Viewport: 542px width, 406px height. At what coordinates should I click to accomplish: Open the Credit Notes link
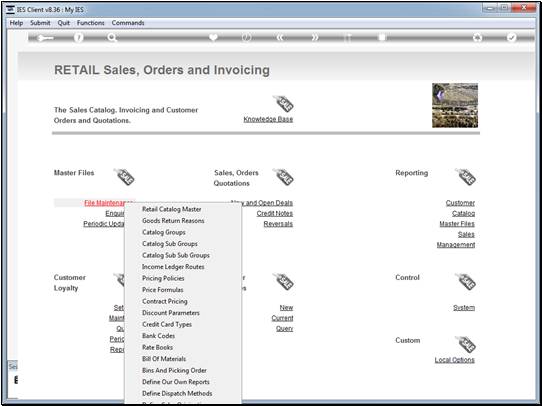point(275,213)
